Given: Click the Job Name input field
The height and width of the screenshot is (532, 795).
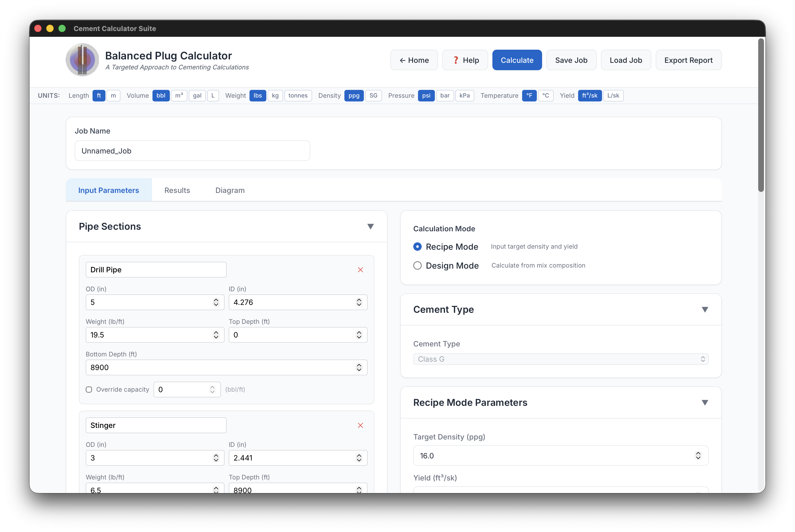Looking at the screenshot, I should pos(192,151).
